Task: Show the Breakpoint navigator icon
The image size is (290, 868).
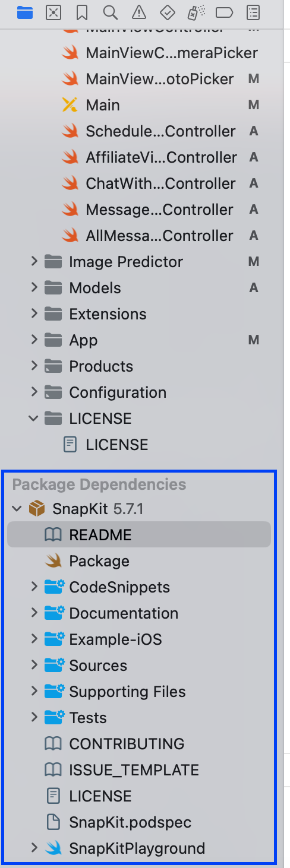Action: (224, 12)
